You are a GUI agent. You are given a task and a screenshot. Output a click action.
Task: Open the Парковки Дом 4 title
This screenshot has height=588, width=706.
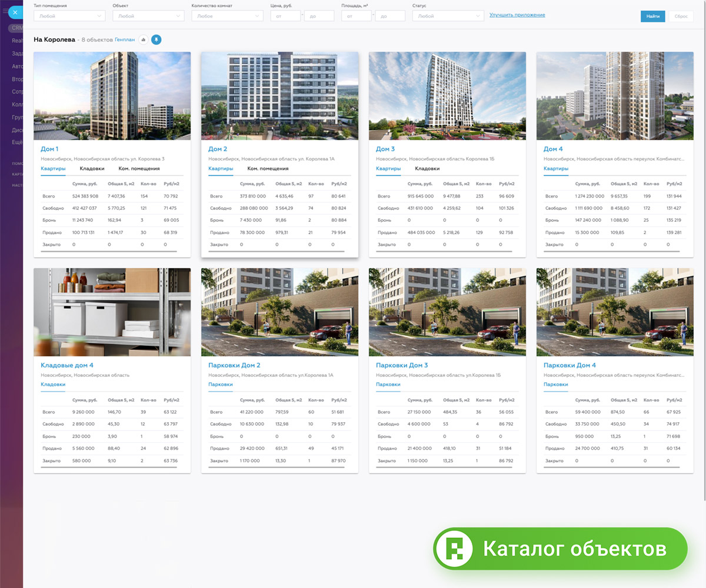pyautogui.click(x=570, y=365)
